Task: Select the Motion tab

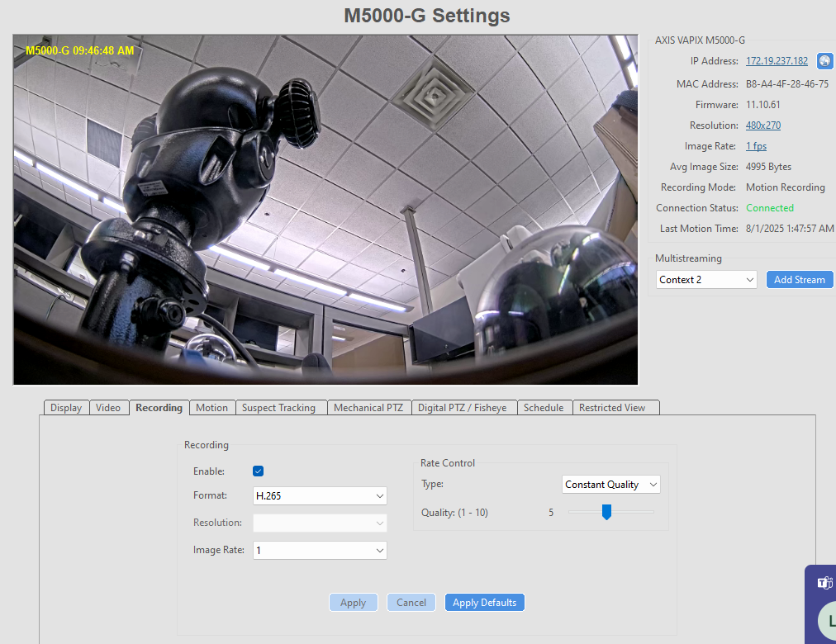Action: [x=211, y=408]
